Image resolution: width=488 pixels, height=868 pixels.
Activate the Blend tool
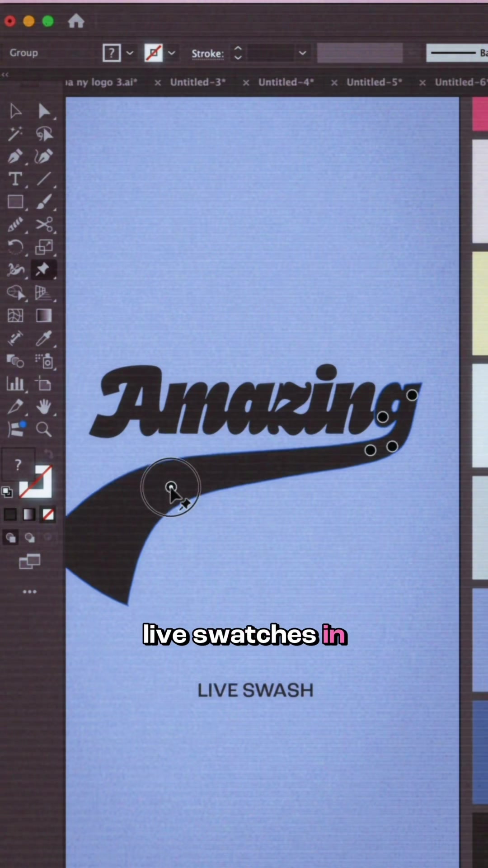click(x=15, y=361)
